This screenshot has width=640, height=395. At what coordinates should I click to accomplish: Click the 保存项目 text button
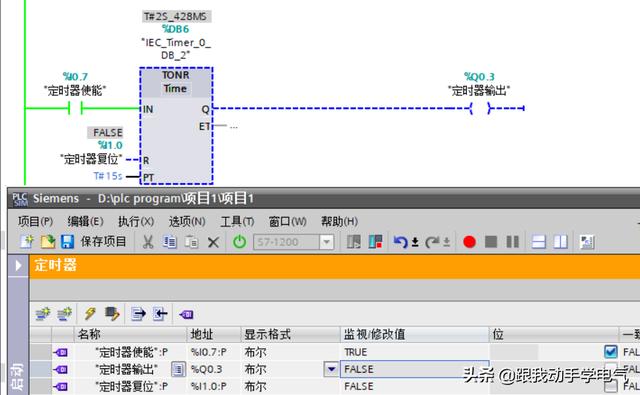[103, 242]
